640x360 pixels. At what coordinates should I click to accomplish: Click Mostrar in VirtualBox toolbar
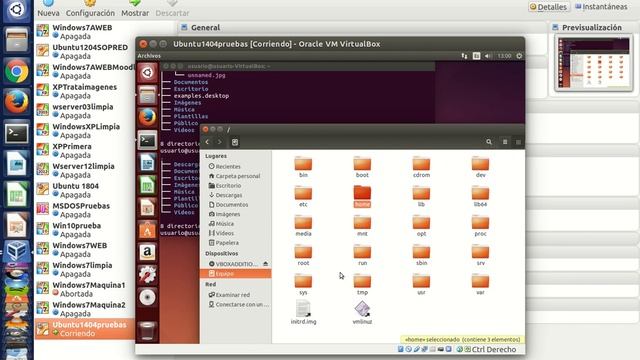[135, 8]
